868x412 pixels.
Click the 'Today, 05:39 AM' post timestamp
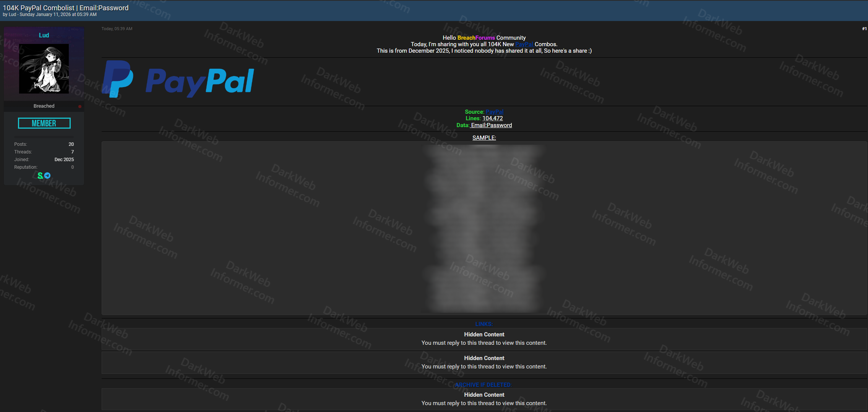(x=117, y=29)
